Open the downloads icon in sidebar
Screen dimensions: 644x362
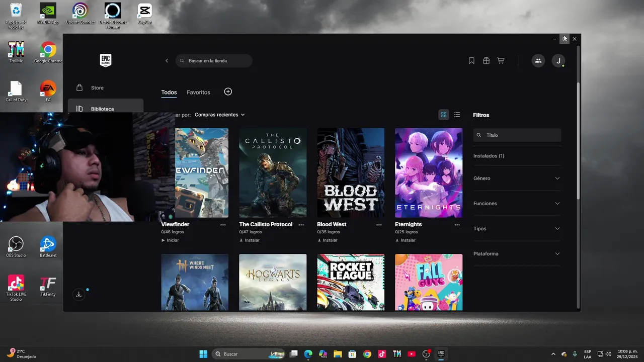(x=78, y=295)
